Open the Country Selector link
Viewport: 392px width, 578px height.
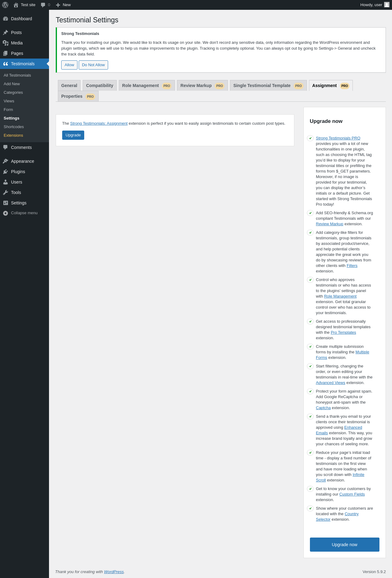(352, 514)
